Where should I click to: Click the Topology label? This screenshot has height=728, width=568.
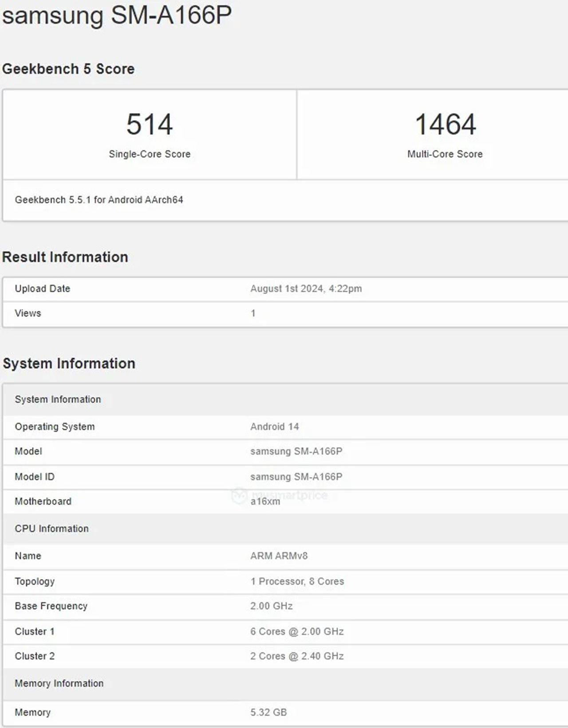[35, 581]
